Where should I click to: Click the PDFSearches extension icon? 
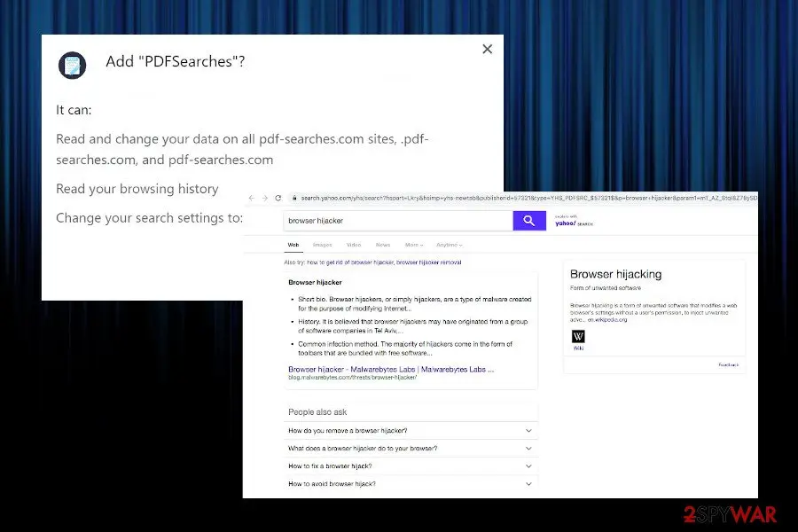click(73, 65)
